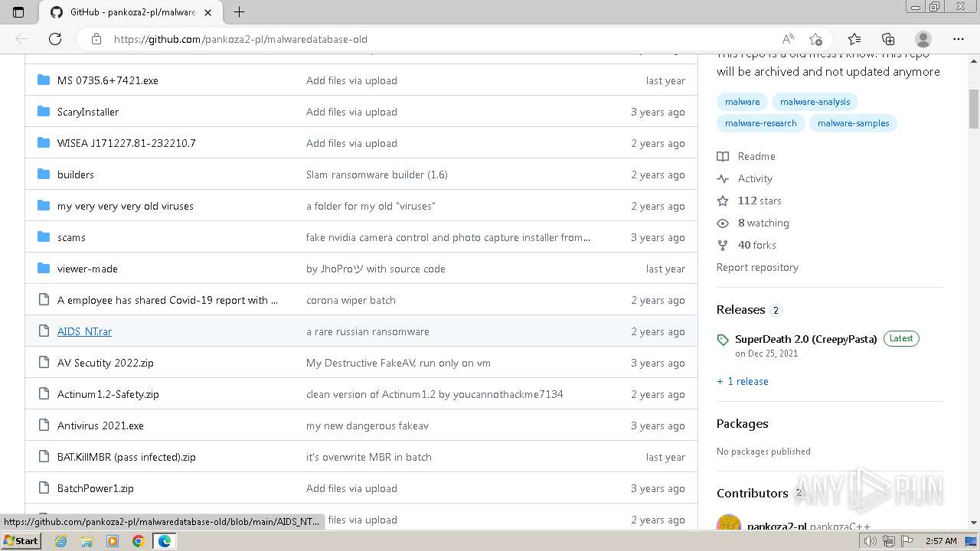Click folder icon beside viewer-made
Viewport: 980px width, 551px height.
click(44, 269)
